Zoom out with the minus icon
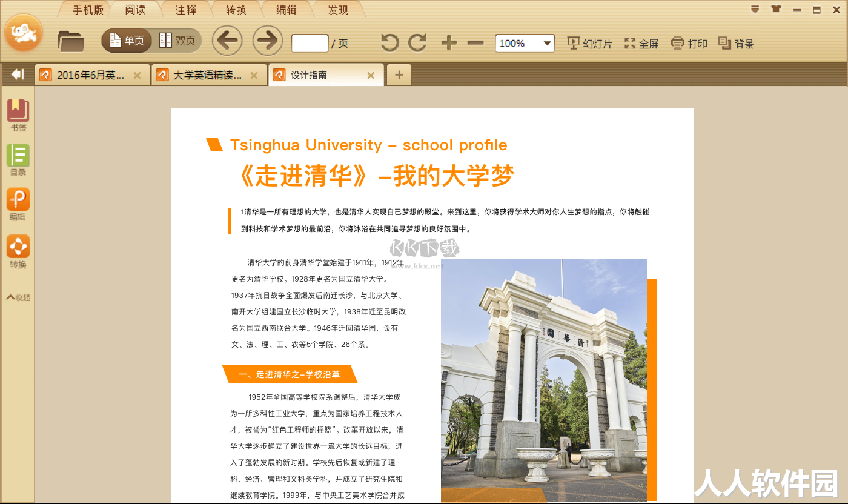Viewport: 848px width, 504px height. [476, 43]
